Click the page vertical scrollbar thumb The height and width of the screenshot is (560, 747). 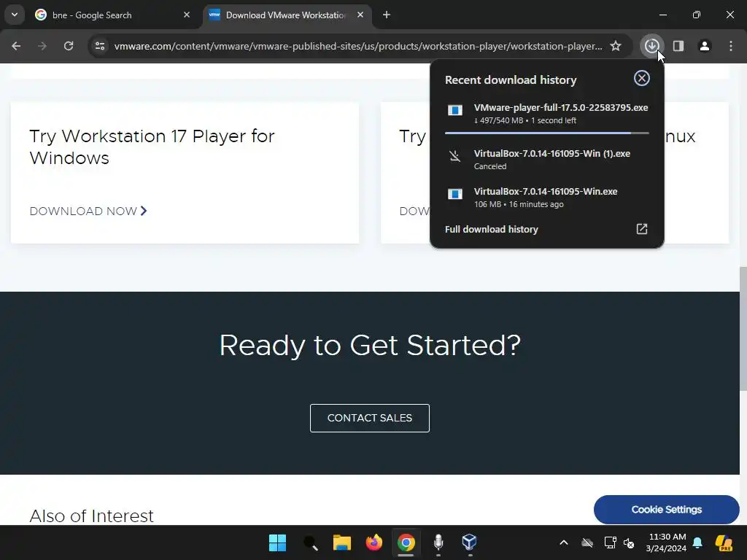point(743,329)
